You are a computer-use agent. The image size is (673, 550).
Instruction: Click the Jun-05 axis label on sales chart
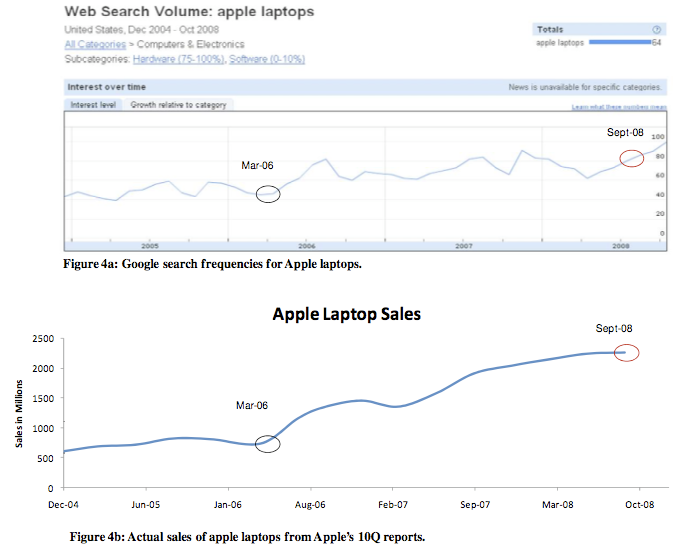pos(146,504)
